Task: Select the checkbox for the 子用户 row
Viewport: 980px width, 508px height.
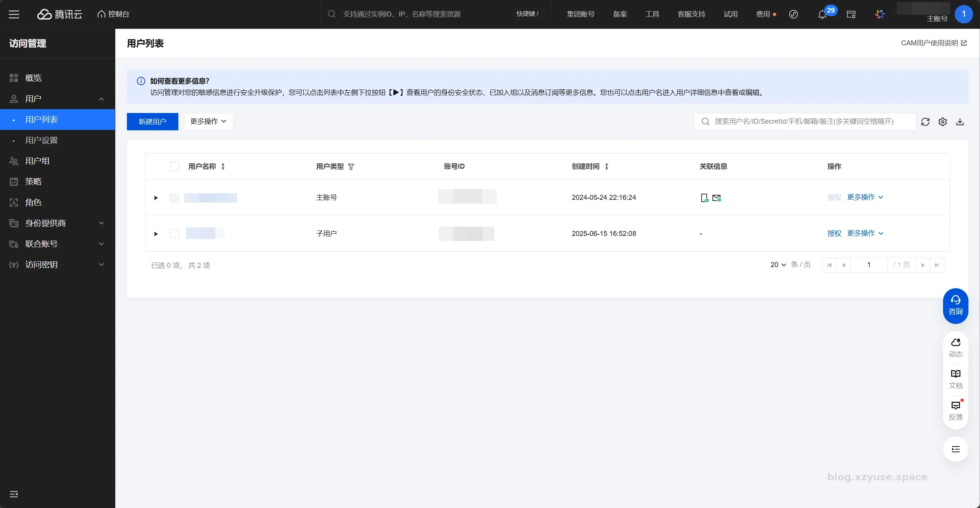Action: [175, 234]
